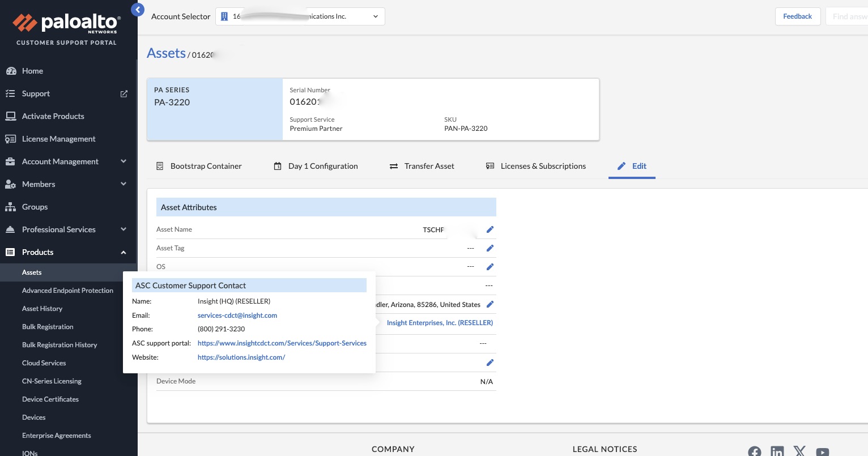
Task: Open Asset History in the sidebar
Action: pos(42,309)
